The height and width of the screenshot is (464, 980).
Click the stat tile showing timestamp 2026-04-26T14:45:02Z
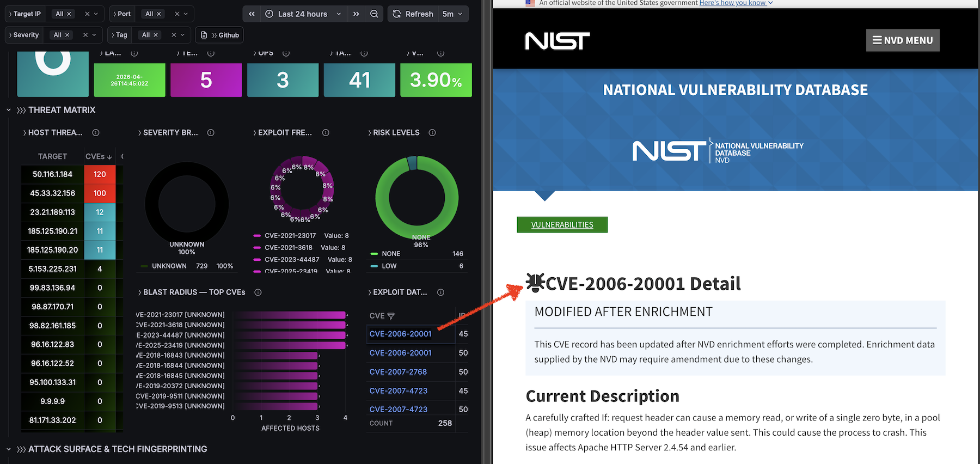coord(130,80)
